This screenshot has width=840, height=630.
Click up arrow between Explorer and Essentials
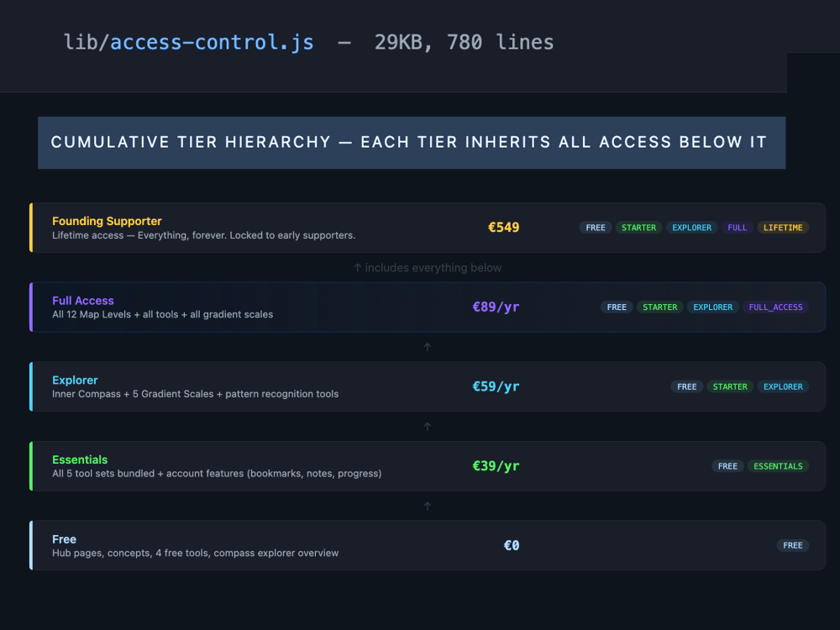[428, 427]
